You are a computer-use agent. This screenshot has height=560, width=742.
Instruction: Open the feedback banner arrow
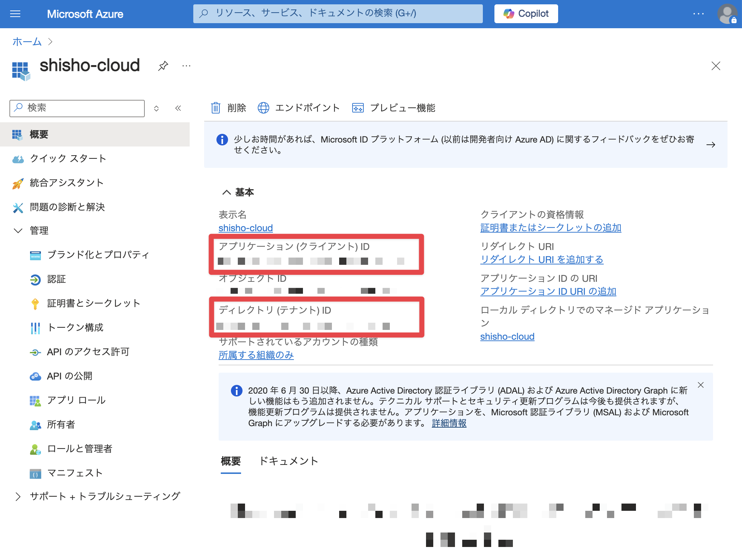[711, 145]
